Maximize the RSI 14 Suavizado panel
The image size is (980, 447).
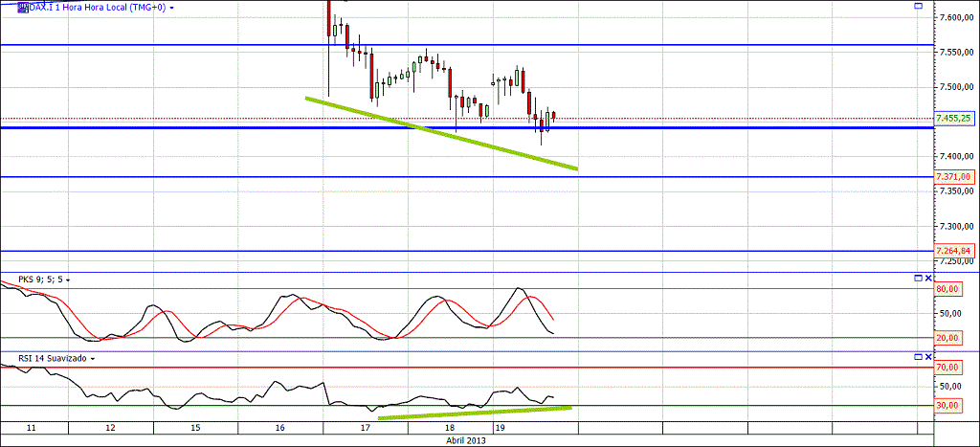point(918,356)
